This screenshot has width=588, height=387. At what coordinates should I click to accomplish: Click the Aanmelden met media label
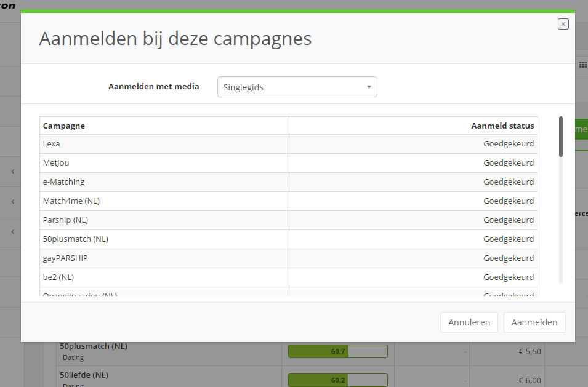click(x=154, y=87)
